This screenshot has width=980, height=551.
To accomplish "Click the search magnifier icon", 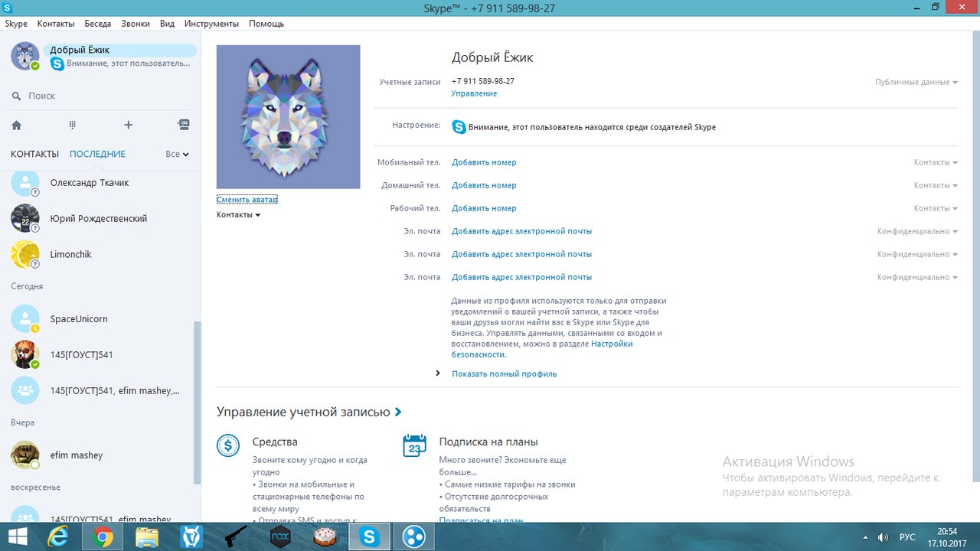I will (16, 96).
